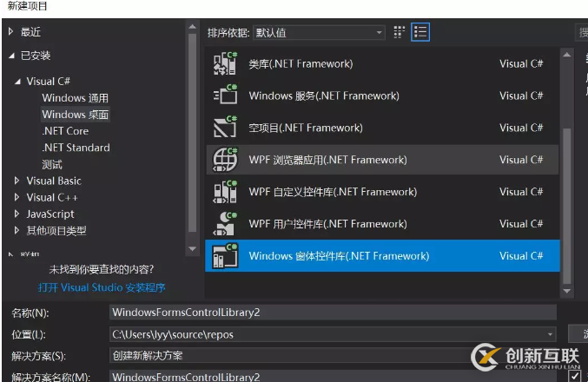Select .NET Standard category

76,148
